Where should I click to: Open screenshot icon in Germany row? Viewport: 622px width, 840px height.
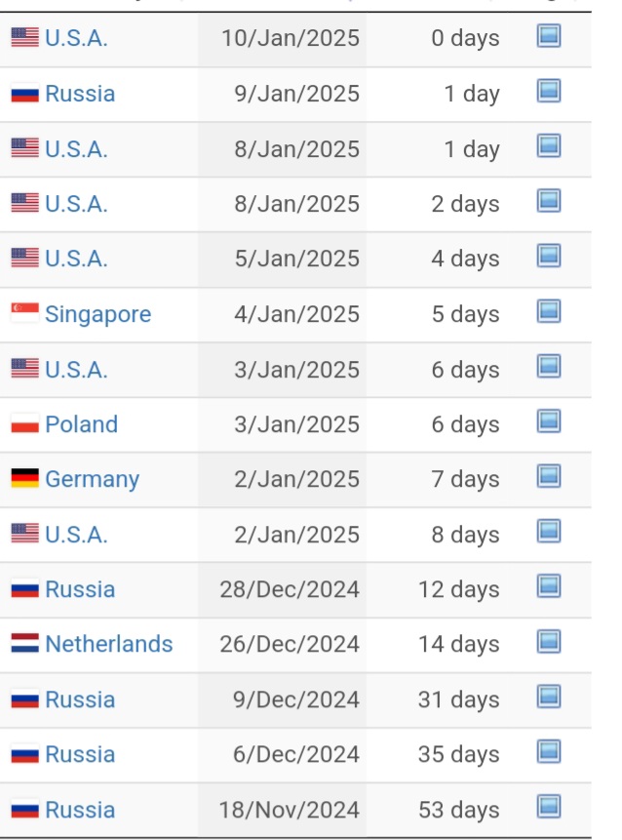click(549, 476)
